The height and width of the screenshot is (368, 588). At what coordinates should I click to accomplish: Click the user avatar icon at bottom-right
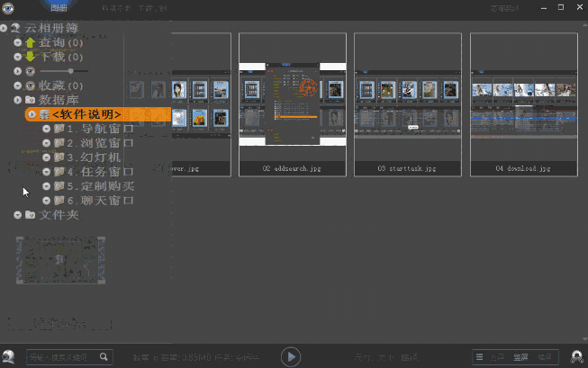577,357
